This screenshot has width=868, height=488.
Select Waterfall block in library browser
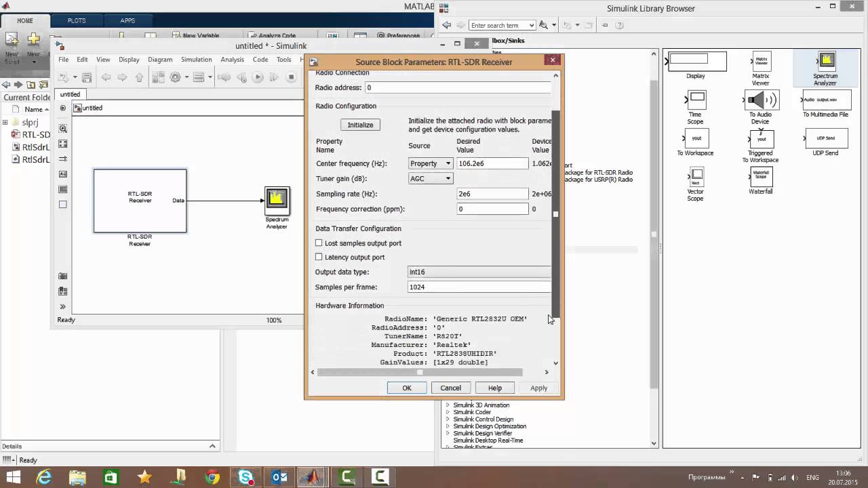760,178
